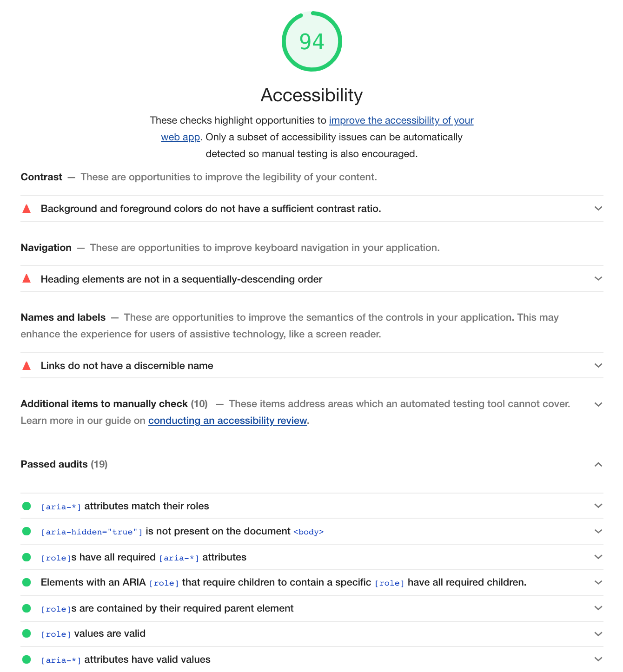Click green dot for aria attributes valid values
This screenshot has width=623, height=672.
[27, 659]
